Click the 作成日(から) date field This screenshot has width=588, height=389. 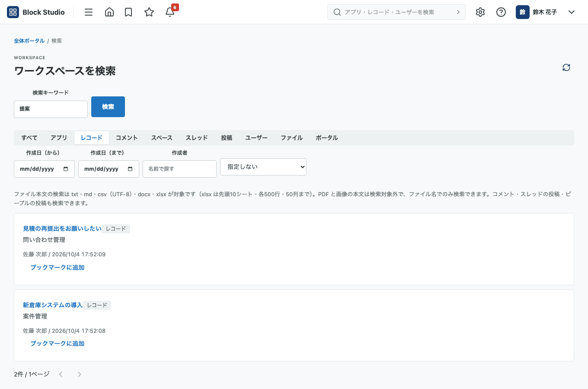pyautogui.click(x=44, y=169)
